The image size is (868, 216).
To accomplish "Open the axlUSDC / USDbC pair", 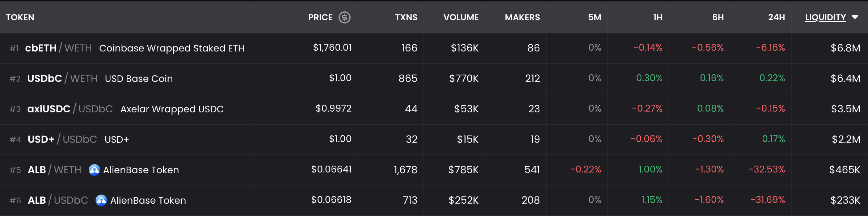I will [70, 109].
